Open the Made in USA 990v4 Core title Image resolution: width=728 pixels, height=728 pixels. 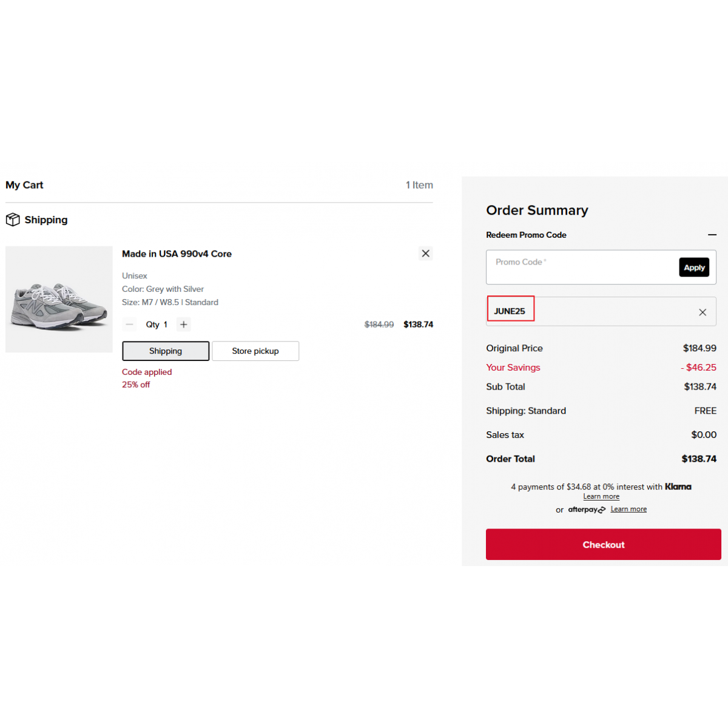(x=177, y=254)
